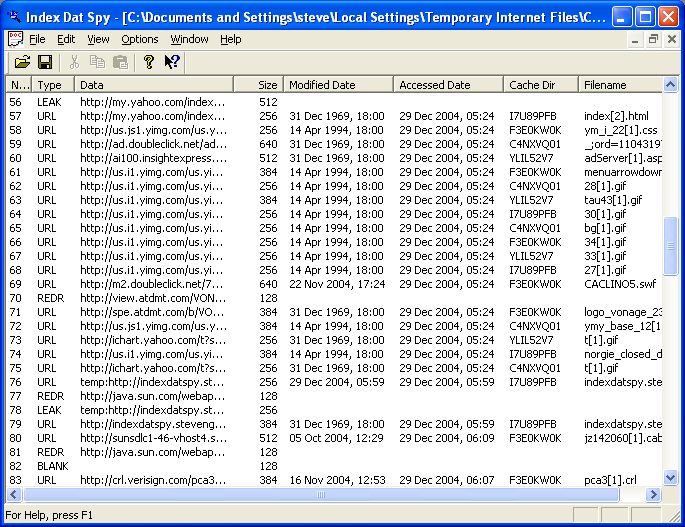Click the Paste clipboard toolbar icon
The image size is (685, 527).
tap(120, 62)
